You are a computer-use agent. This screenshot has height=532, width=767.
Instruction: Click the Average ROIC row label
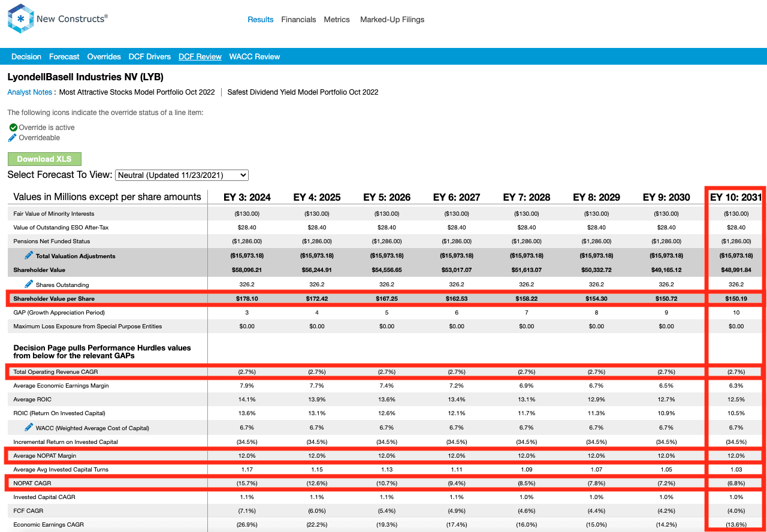[x=32, y=400]
